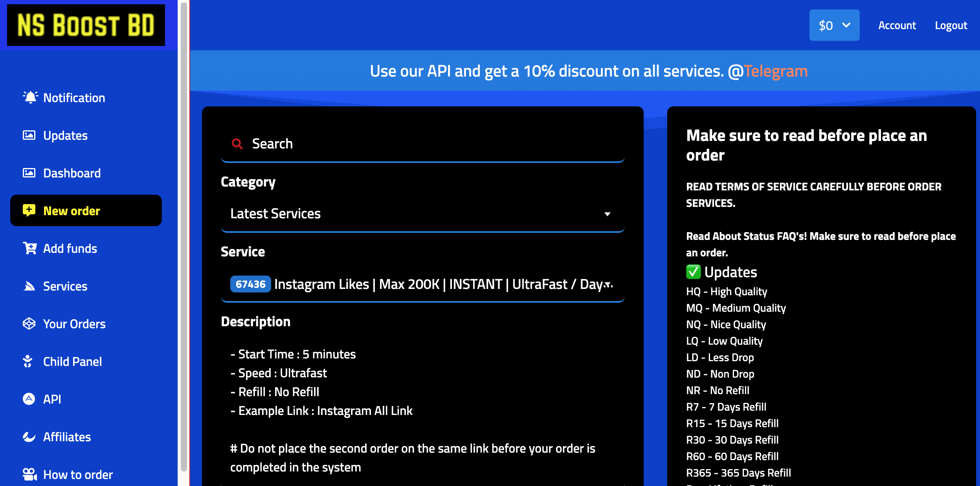
Task: Select the Updates icon in sidebar
Action: click(29, 135)
